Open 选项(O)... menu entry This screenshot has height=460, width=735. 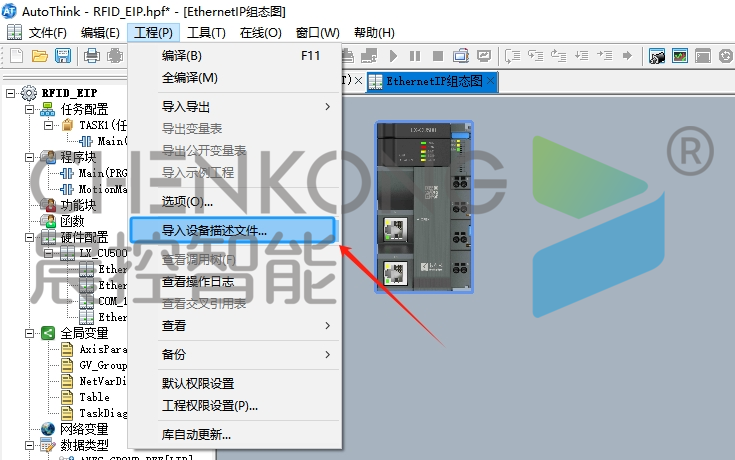(x=235, y=202)
